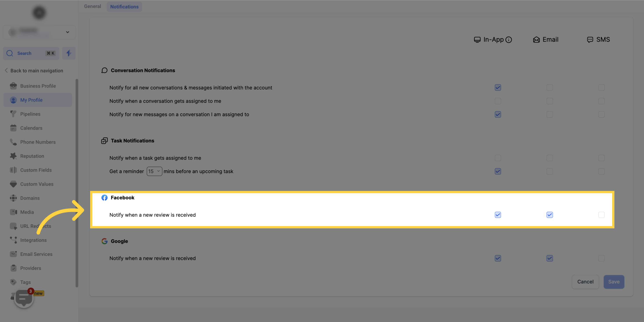Expand Back to main navigation menu

click(34, 71)
